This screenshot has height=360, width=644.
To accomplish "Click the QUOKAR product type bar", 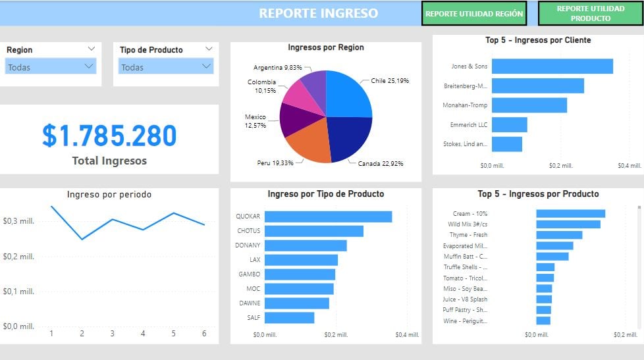I will (x=328, y=217).
